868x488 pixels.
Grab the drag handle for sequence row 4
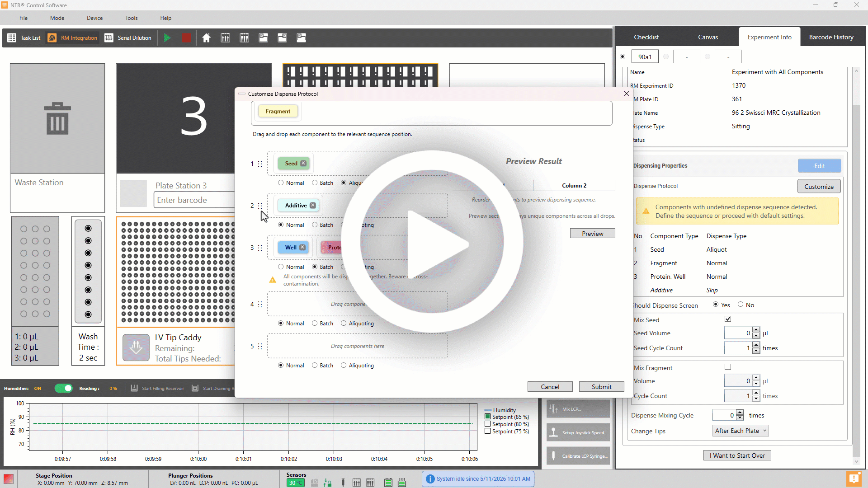coord(260,305)
